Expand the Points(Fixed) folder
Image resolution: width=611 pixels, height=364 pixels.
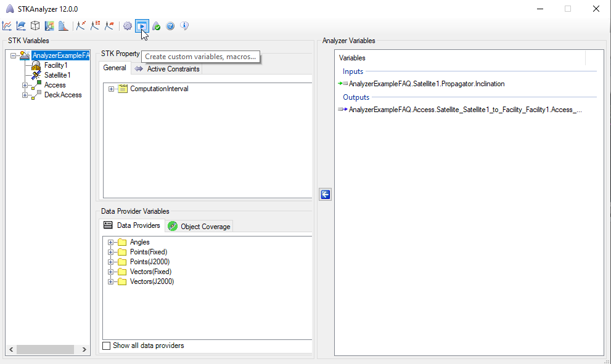pyautogui.click(x=110, y=253)
